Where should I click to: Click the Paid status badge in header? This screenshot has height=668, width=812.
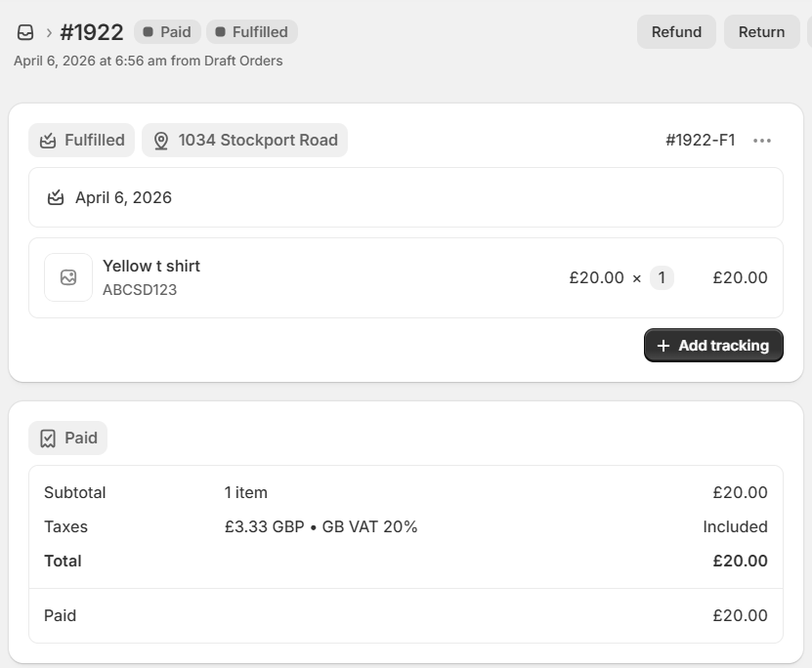tap(167, 32)
